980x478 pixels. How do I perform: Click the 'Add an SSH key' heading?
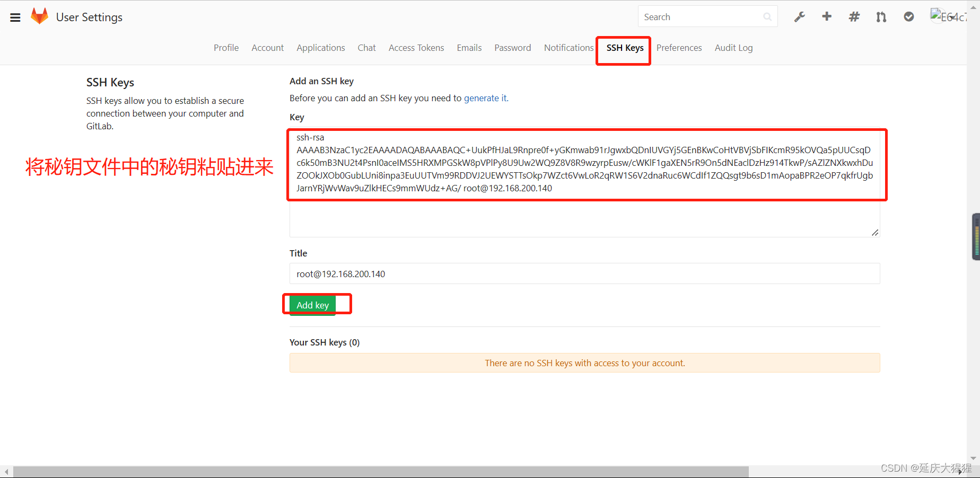tap(321, 81)
